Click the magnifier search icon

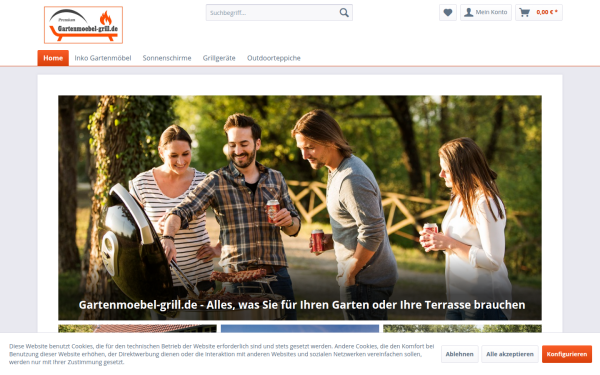coord(344,13)
